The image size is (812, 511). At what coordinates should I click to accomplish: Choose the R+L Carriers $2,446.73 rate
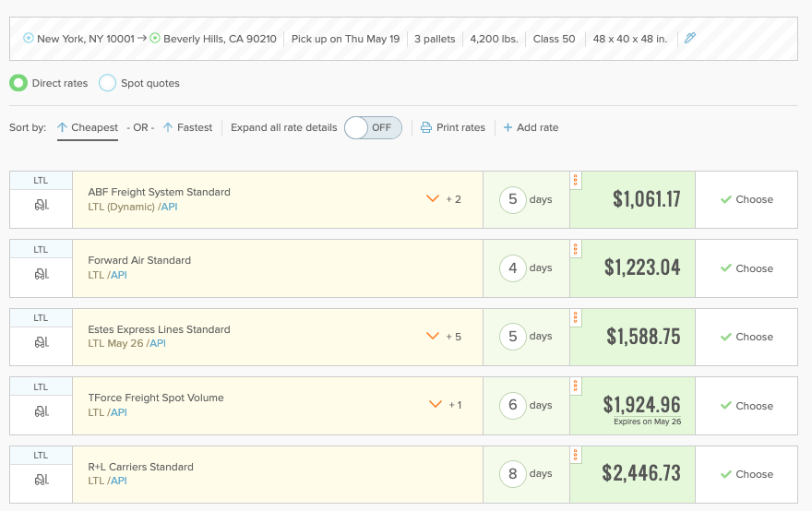point(746,474)
